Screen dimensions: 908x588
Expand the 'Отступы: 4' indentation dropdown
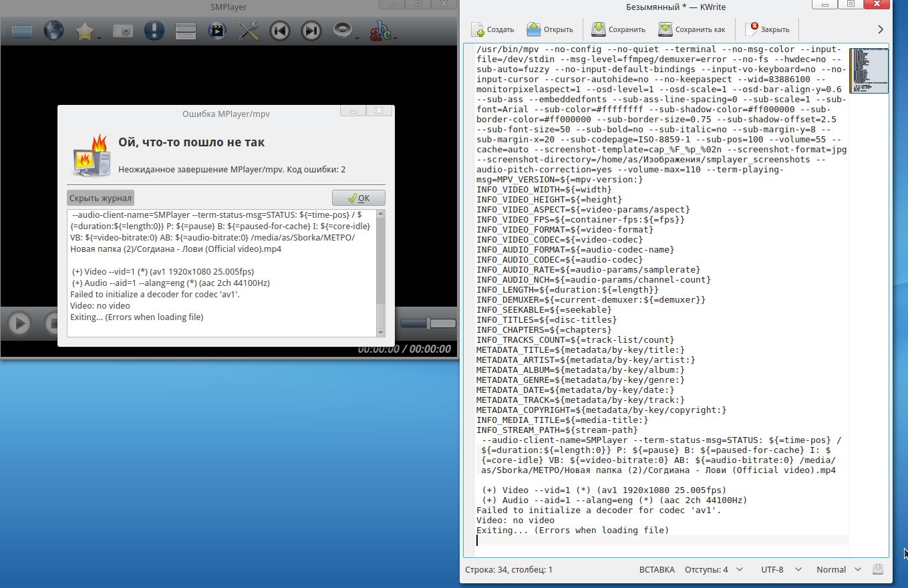pyautogui.click(x=713, y=569)
